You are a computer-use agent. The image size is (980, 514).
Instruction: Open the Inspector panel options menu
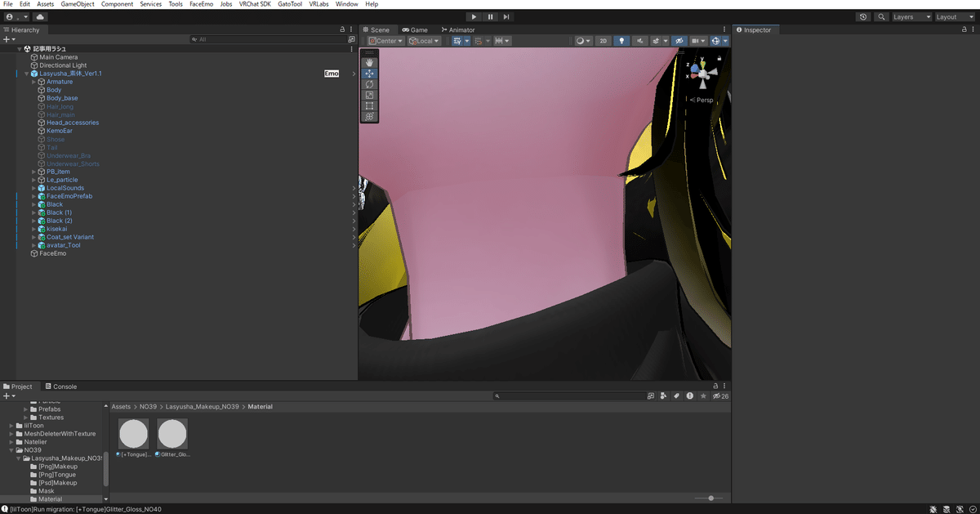click(x=973, y=30)
